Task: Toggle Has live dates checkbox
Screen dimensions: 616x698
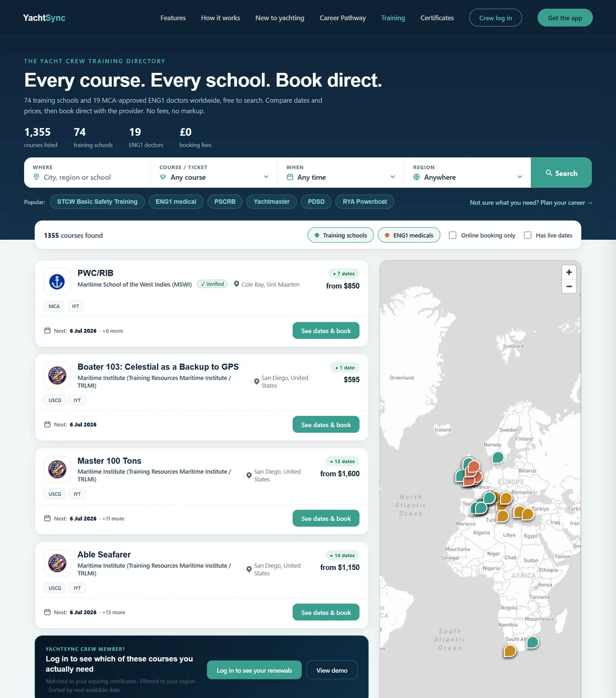Action: (x=527, y=235)
